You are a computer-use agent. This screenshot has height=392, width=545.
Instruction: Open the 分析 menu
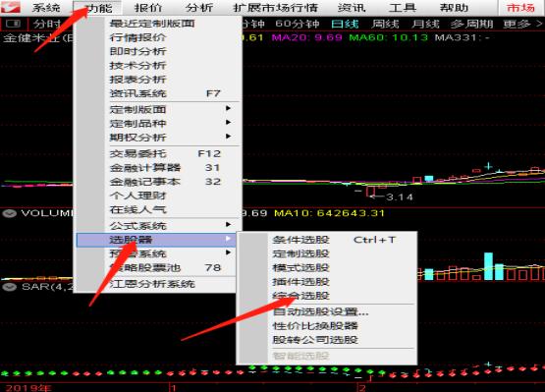click(x=199, y=8)
